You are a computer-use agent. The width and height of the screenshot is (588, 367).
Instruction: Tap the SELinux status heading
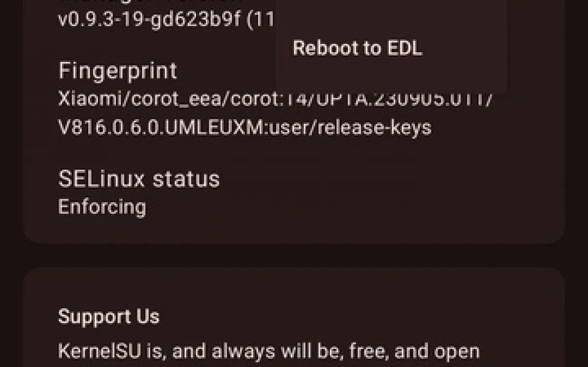(x=139, y=179)
